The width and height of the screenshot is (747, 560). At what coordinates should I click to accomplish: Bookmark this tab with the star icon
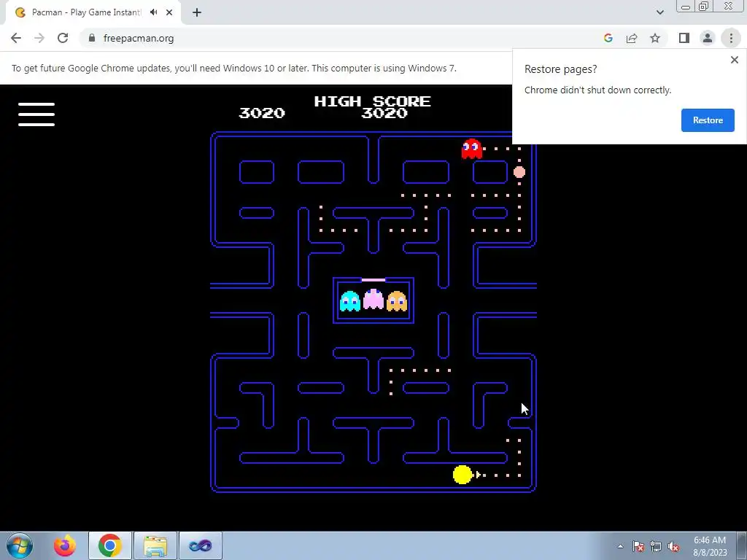click(x=655, y=38)
